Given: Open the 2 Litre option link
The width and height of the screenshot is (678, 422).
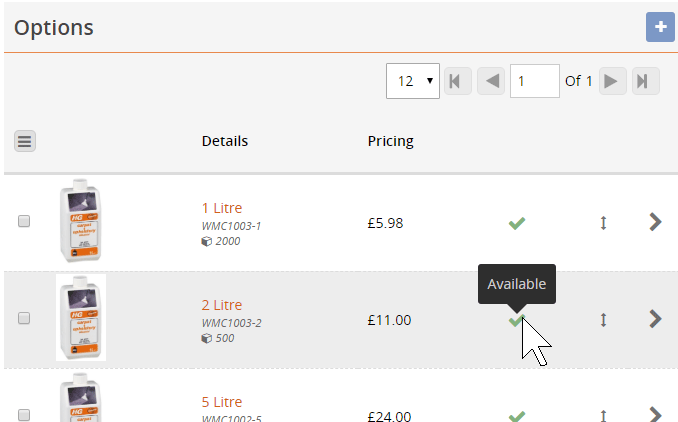Looking at the screenshot, I should click(222, 305).
